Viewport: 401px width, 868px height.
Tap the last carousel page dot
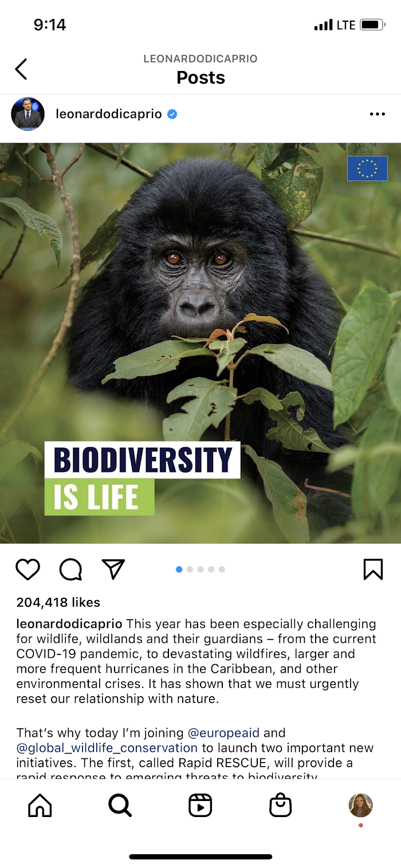pos(222,569)
